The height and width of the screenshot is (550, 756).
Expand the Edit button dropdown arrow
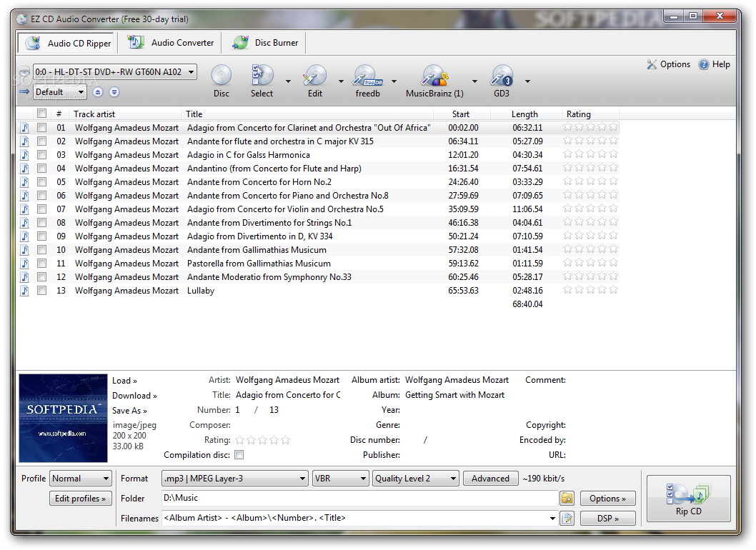click(341, 81)
